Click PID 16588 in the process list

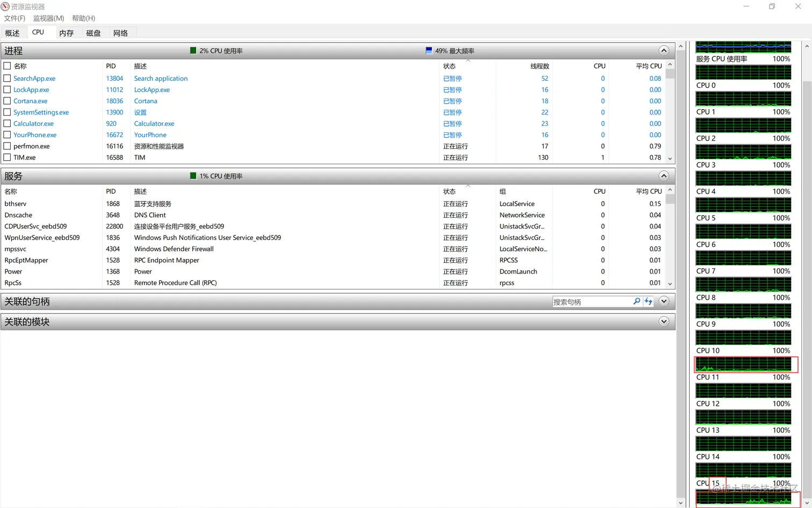[114, 158]
